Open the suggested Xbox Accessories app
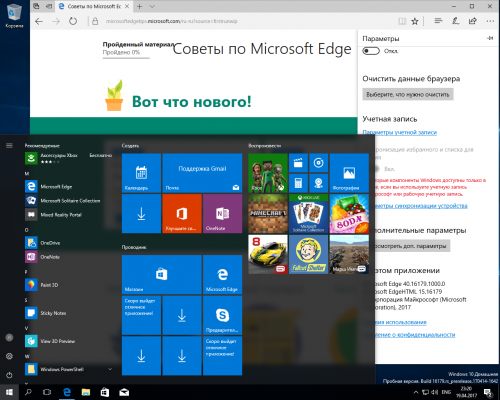 point(68,158)
